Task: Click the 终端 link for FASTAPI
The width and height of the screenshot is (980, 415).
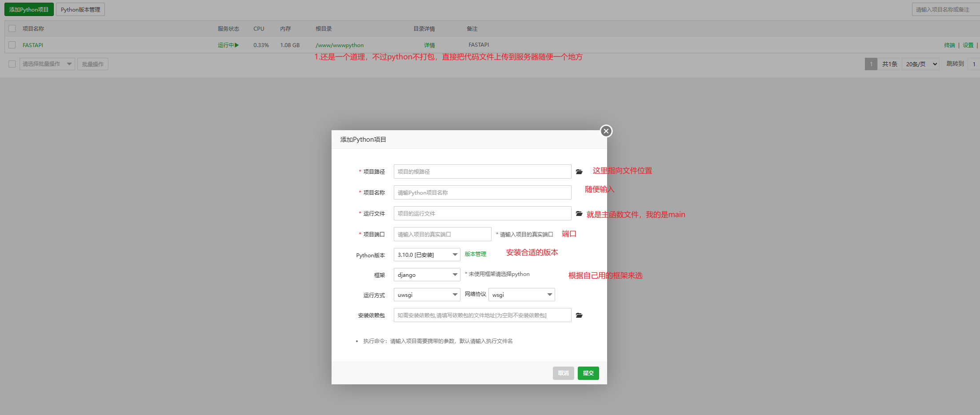Action: coord(949,45)
